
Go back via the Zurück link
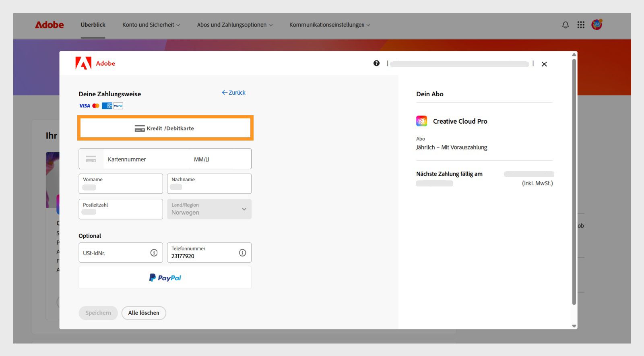click(233, 93)
